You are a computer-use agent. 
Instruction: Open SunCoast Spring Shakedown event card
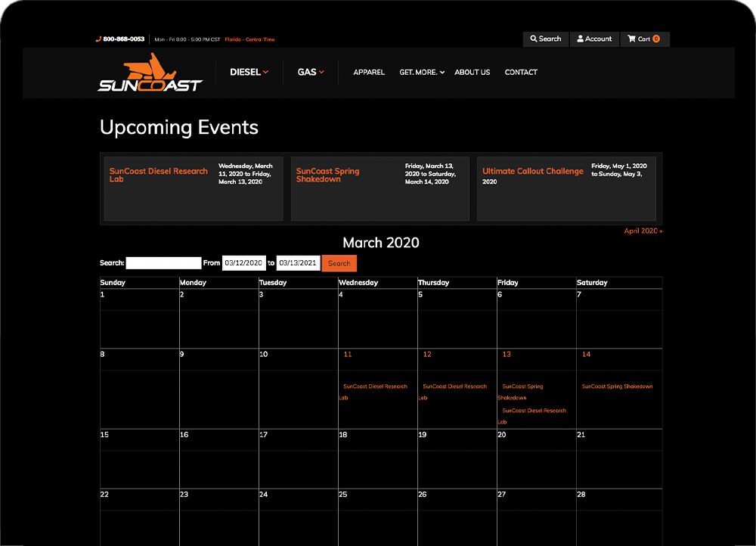click(328, 175)
